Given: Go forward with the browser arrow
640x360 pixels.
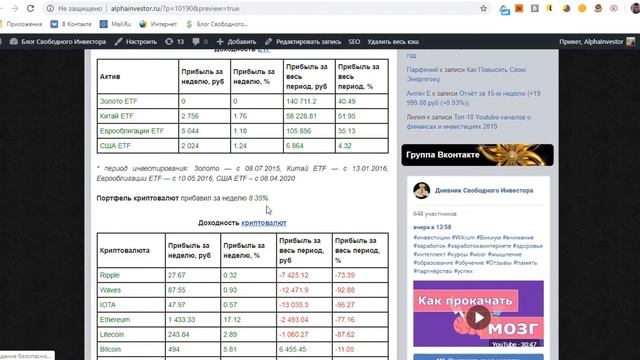Looking at the screenshot, I should (15, 8).
